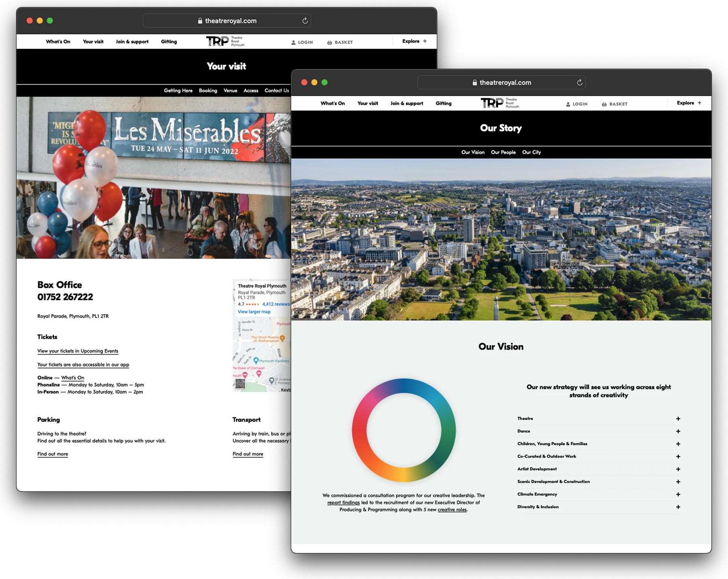
Task: Reload the page in the back Your visit window
Action: tap(305, 21)
